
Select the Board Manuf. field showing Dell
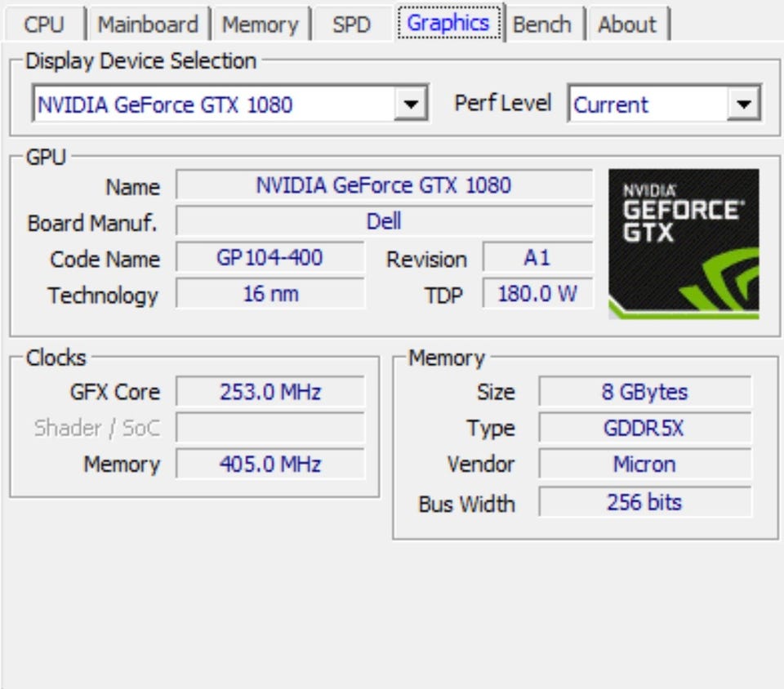384,221
